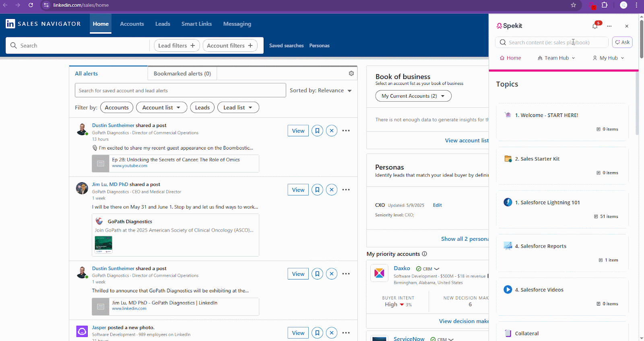Click the saved account and lead alerts search
This screenshot has width=644, height=341.
[180, 90]
